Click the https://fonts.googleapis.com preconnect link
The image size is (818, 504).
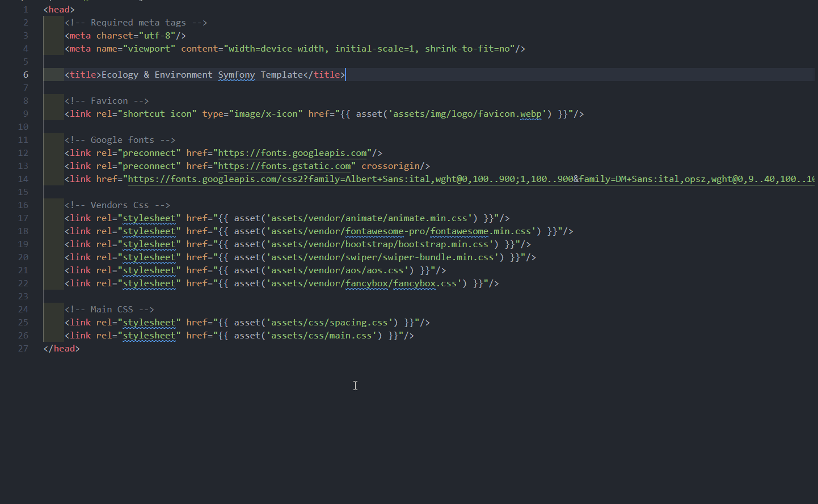click(x=293, y=153)
